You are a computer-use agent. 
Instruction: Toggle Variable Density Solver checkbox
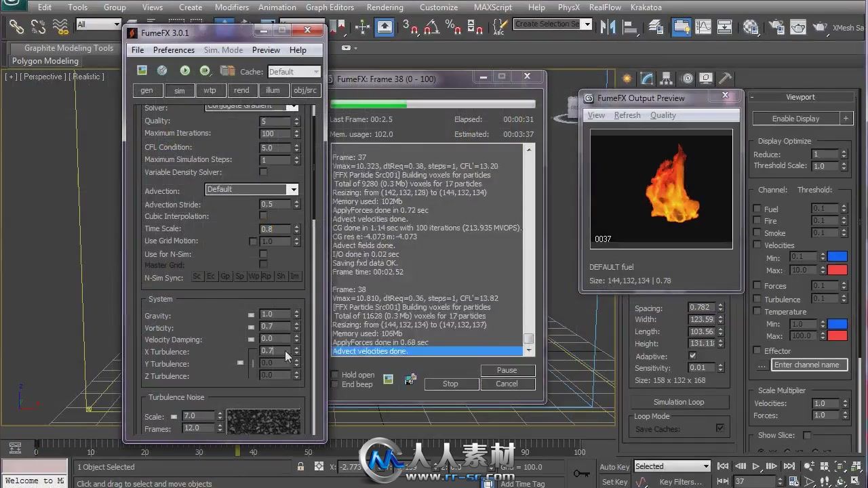263,172
